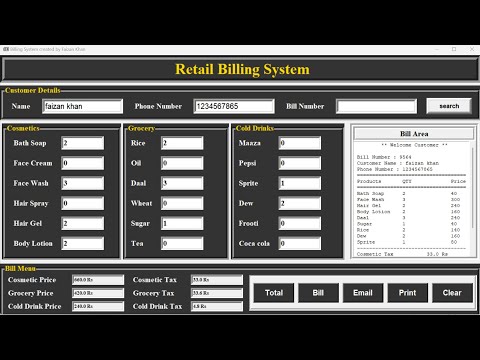Select the Grocery Price output field
480x360 pixels.
click(x=98, y=293)
